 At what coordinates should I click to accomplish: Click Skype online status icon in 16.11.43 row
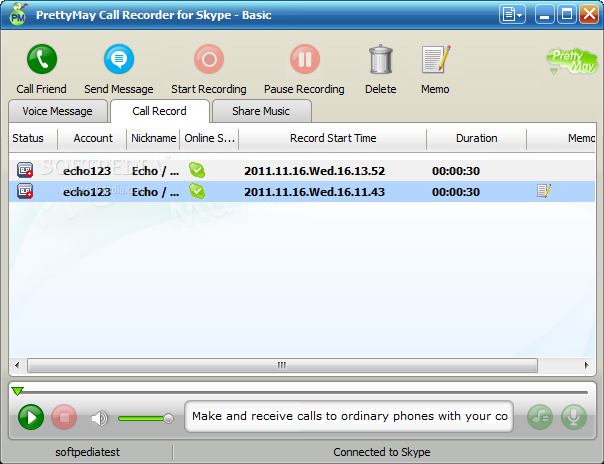pos(197,191)
